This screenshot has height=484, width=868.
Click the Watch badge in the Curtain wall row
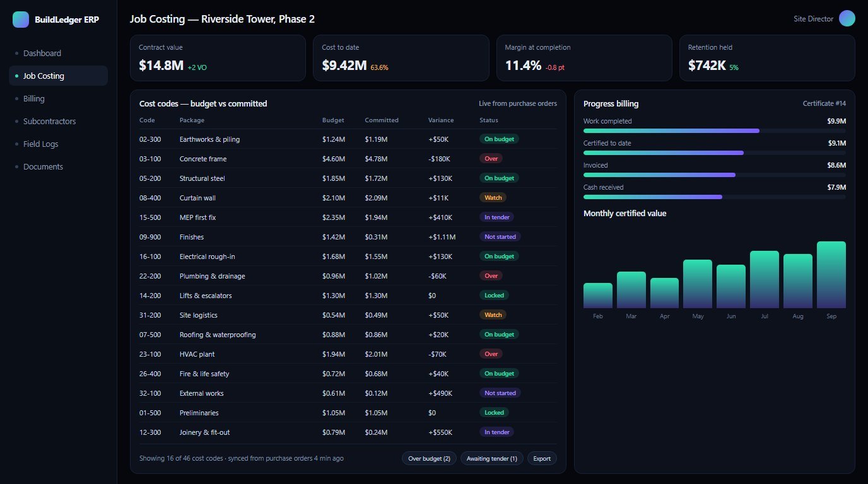click(493, 198)
